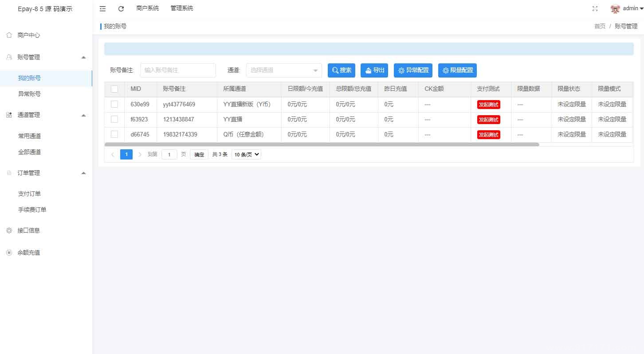Collapse the 账号管理 menu arrow
The height and width of the screenshot is (354, 644).
[83, 57]
